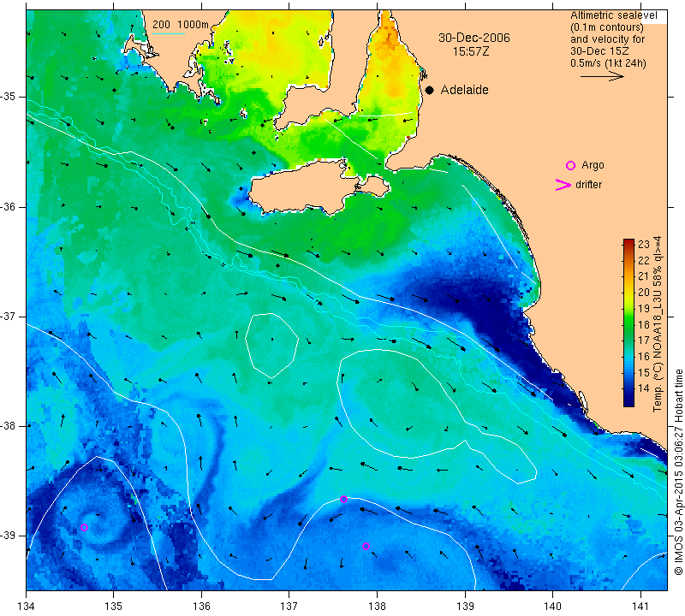Click the velocity scale reference arrow
The height and width of the screenshot is (616, 685).
(x=602, y=76)
